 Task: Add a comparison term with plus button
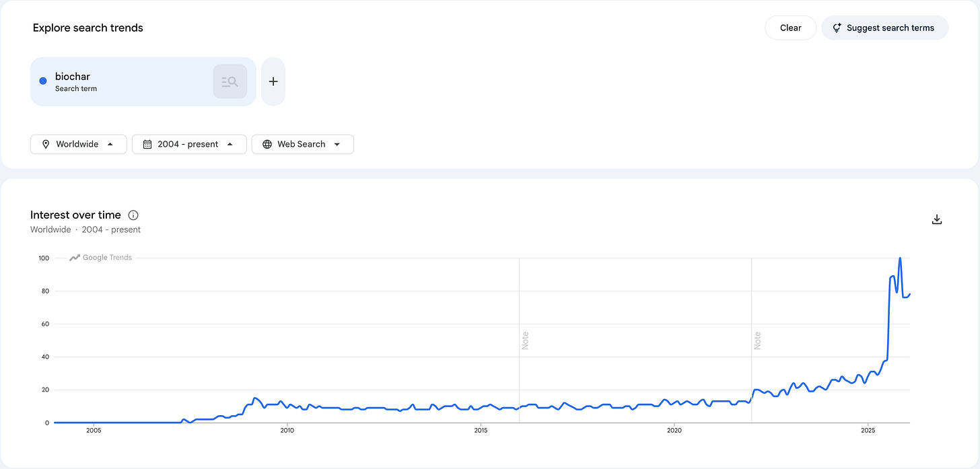pos(273,81)
